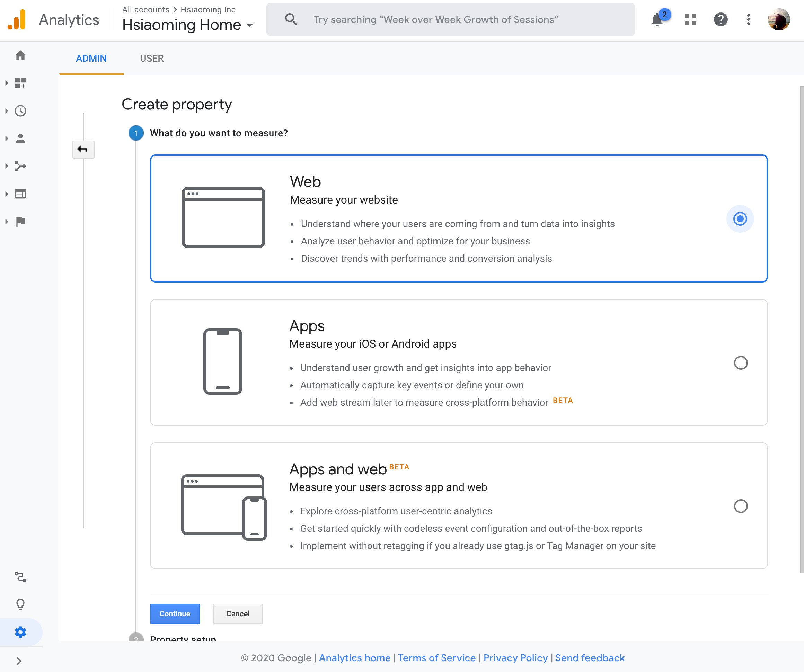
Task: Expand the sidebar with the bottom chevron
Action: tap(19, 661)
